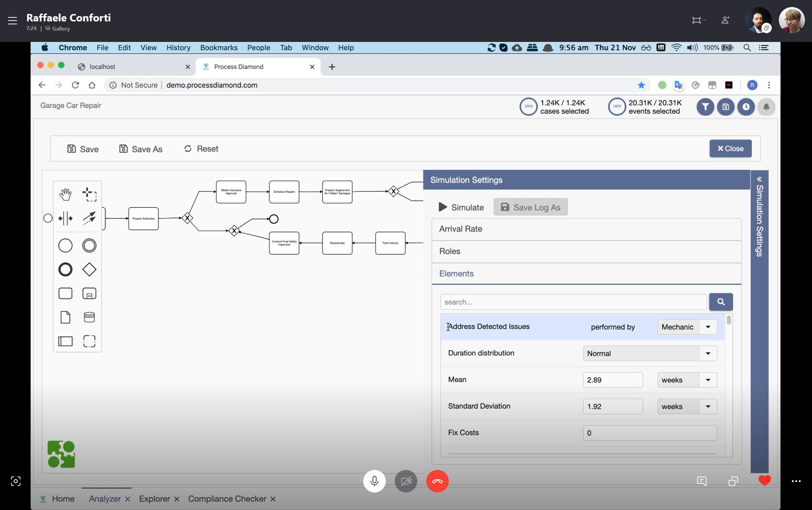The image size is (812, 510).
Task: Add a group from the palette
Action: click(90, 341)
